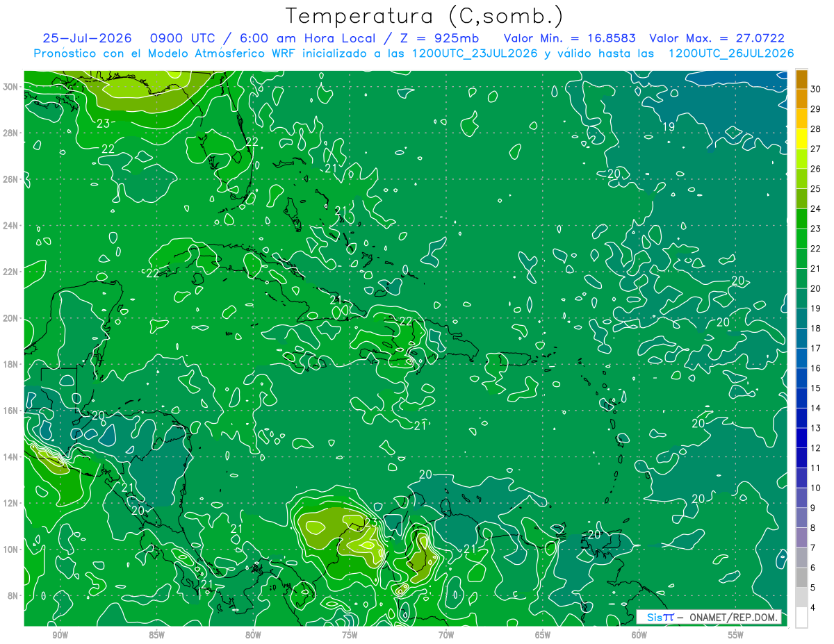Click the '14N' latitude axis label
Image resolution: width=834 pixels, height=644 pixels.
[10, 457]
